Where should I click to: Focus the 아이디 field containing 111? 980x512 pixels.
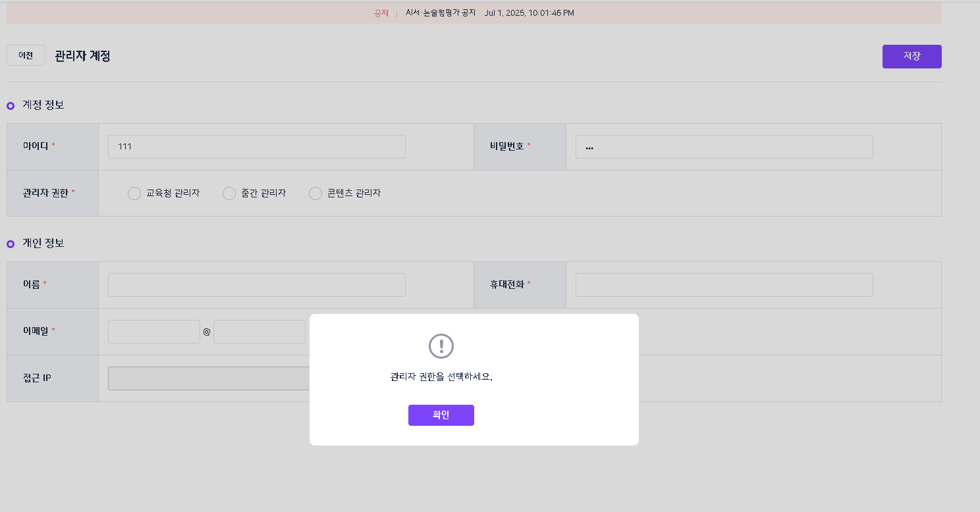coord(256,147)
